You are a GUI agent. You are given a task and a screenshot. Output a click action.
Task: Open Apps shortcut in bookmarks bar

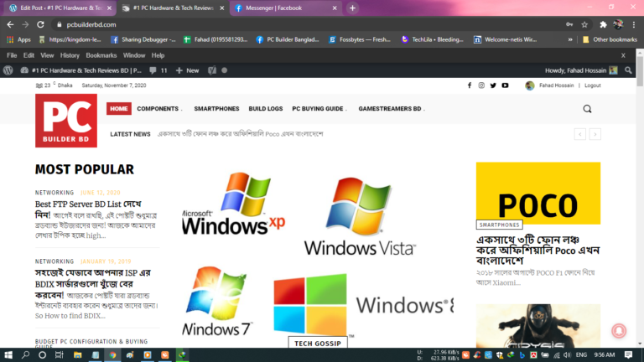[19, 40]
